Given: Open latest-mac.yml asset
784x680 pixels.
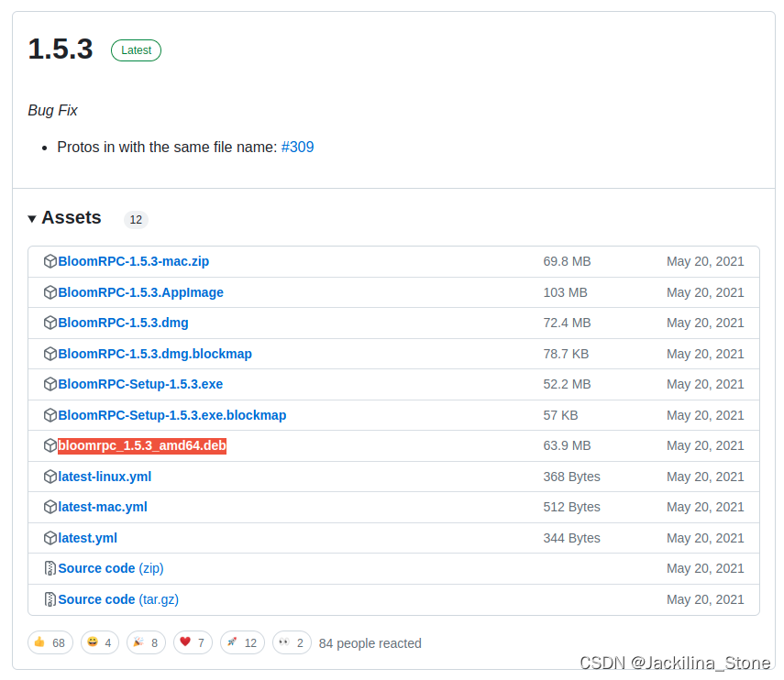Looking at the screenshot, I should 103,507.
